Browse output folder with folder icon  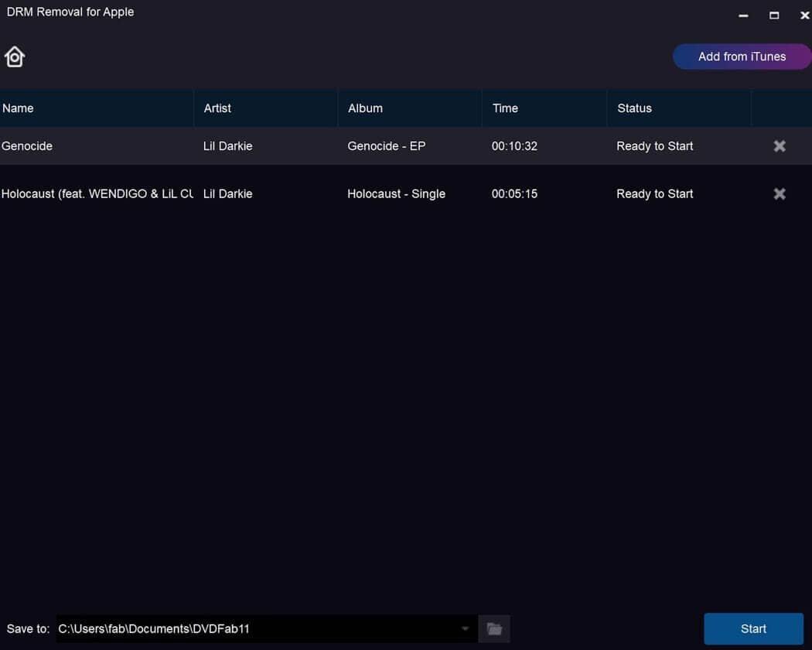[495, 629]
